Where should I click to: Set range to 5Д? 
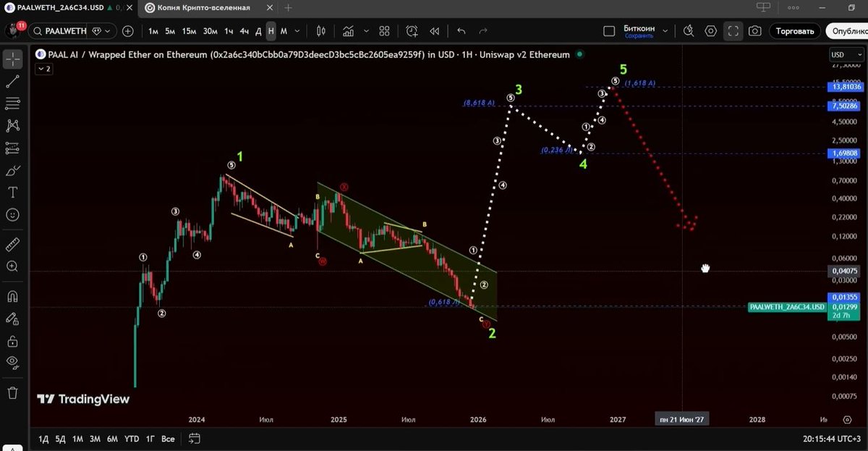[61, 439]
